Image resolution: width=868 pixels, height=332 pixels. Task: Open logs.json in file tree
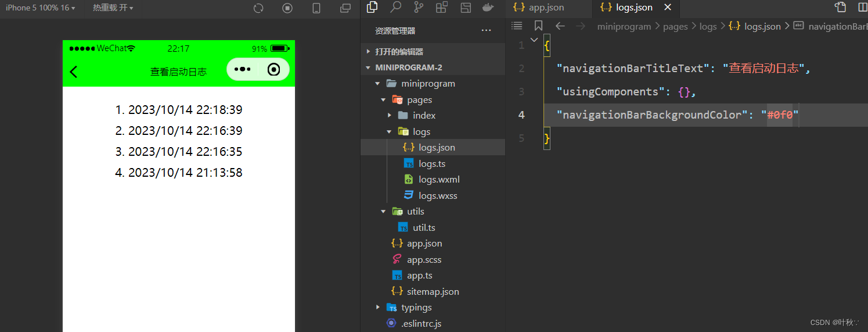(x=433, y=148)
